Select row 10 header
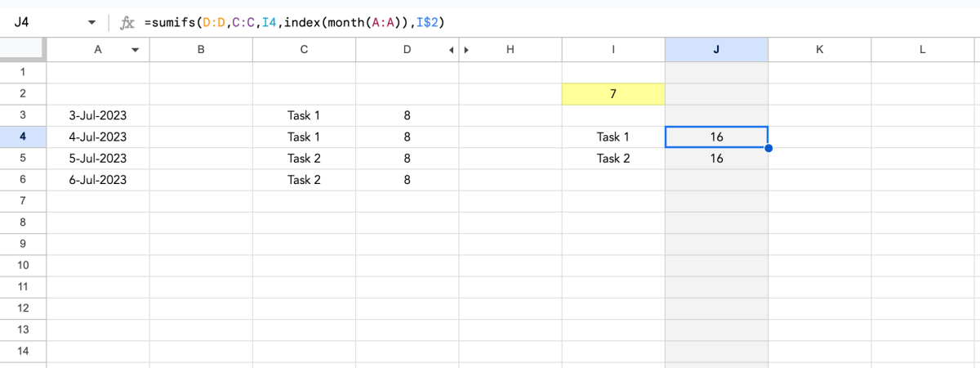 pyautogui.click(x=23, y=265)
